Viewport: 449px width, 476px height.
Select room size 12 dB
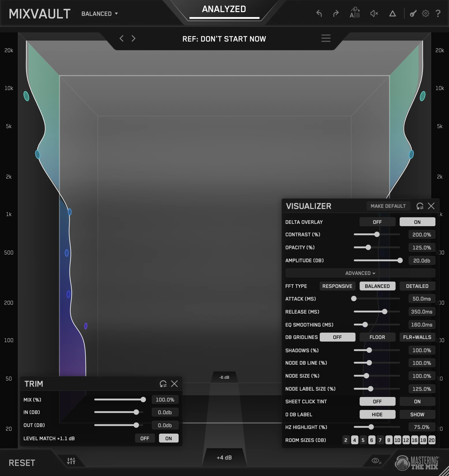point(406,440)
